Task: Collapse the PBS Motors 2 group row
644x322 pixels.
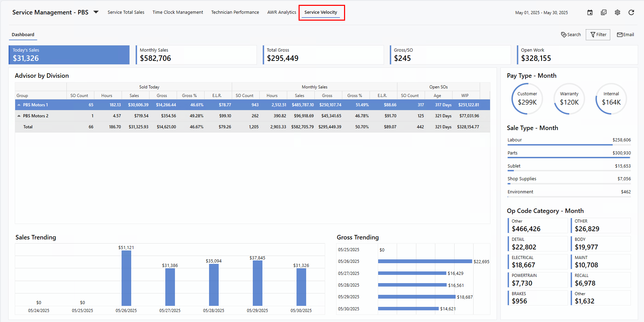Action: coord(19,116)
